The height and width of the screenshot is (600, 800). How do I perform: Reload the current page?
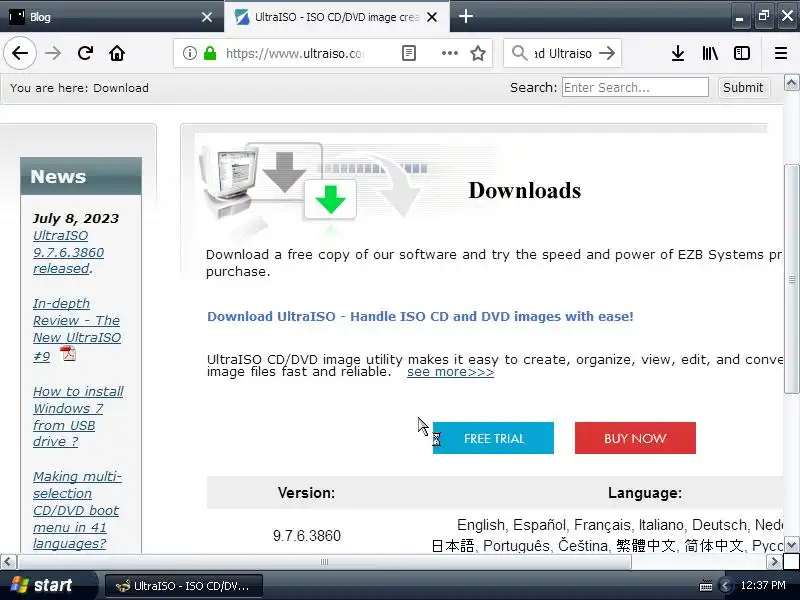tap(85, 53)
